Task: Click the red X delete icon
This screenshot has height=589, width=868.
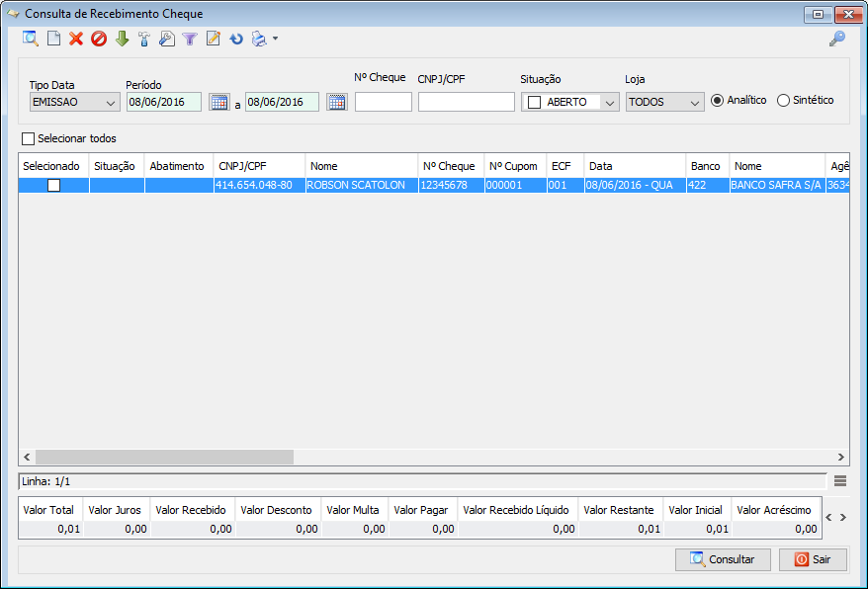Action: click(x=76, y=39)
